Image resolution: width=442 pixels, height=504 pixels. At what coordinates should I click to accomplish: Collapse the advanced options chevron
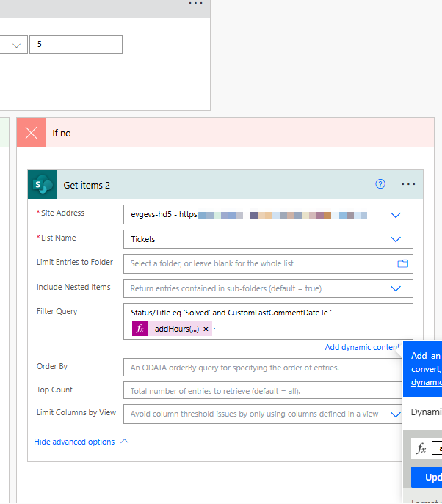click(x=124, y=442)
